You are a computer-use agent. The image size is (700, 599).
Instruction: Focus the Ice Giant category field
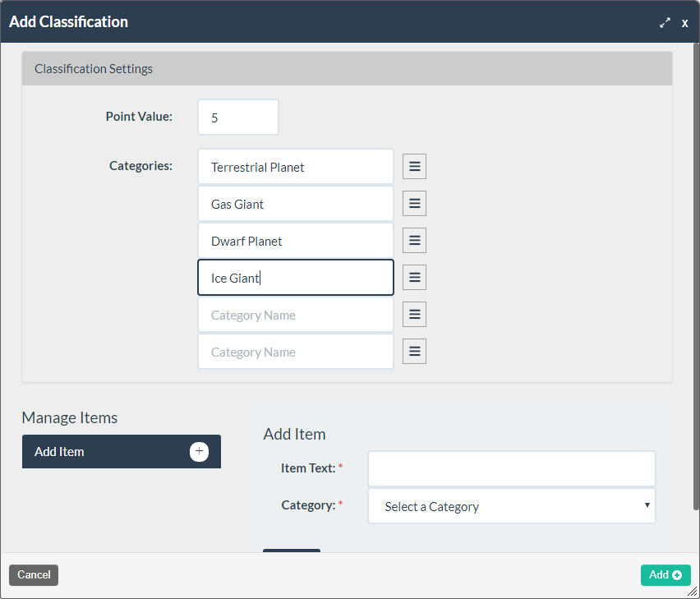pos(296,278)
